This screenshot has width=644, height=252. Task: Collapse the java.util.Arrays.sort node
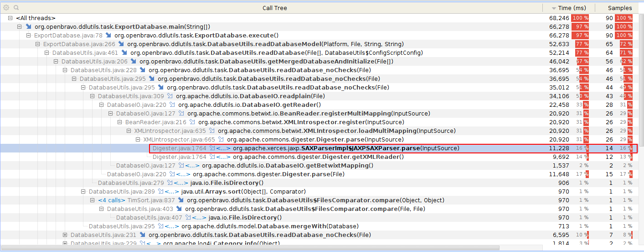[83, 192]
